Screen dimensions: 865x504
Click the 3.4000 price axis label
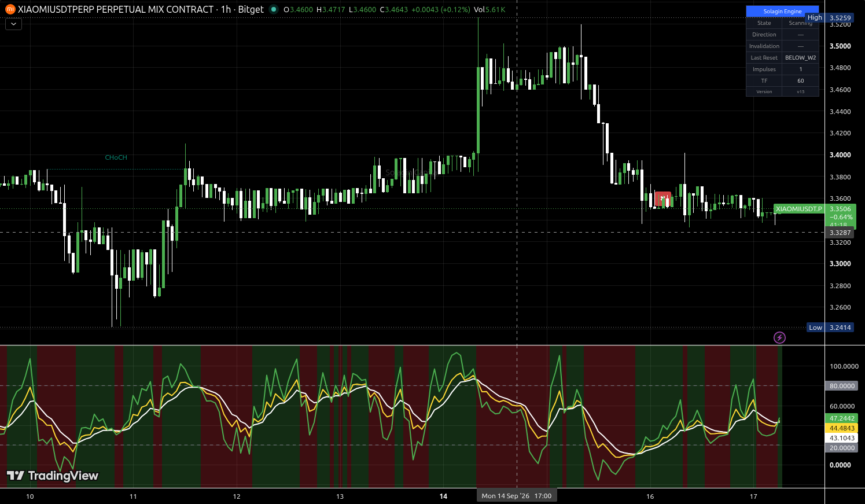coord(840,155)
